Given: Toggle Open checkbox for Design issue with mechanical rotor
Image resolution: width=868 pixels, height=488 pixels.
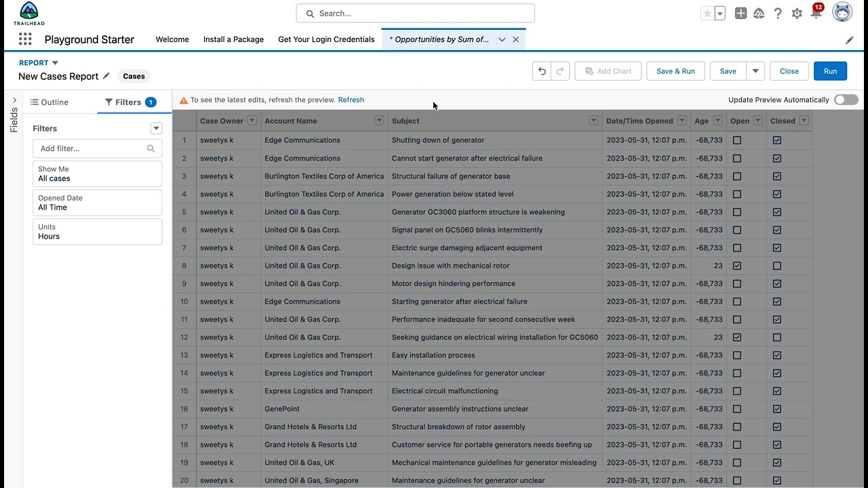Looking at the screenshot, I should point(737,266).
